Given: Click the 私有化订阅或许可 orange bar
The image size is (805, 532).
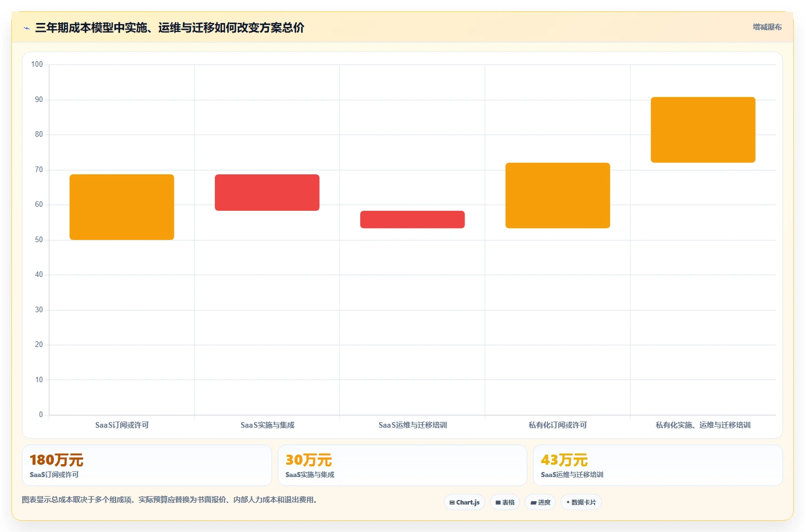Looking at the screenshot, I should pos(558,195).
